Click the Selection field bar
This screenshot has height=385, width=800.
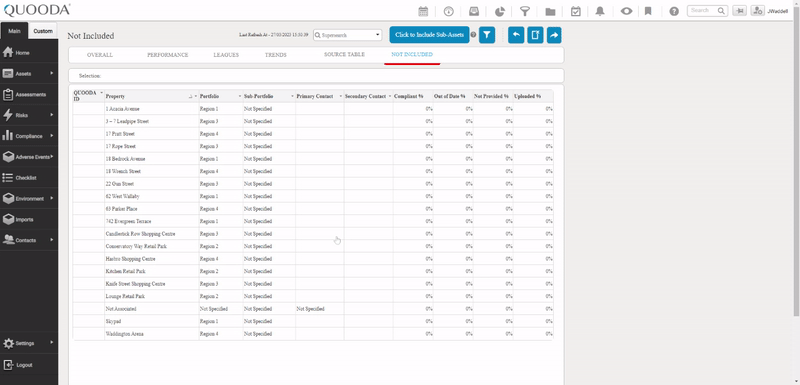pos(316,75)
